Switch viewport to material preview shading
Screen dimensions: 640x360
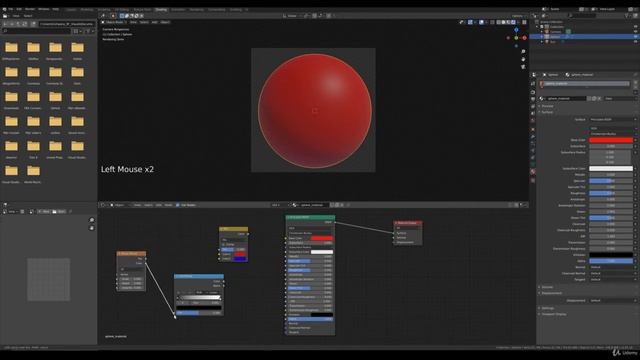click(508, 22)
